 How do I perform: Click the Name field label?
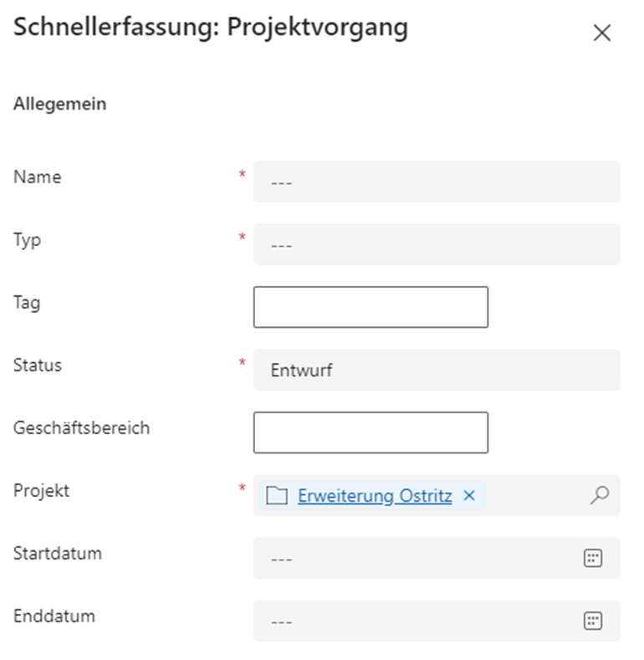pyautogui.click(x=38, y=177)
